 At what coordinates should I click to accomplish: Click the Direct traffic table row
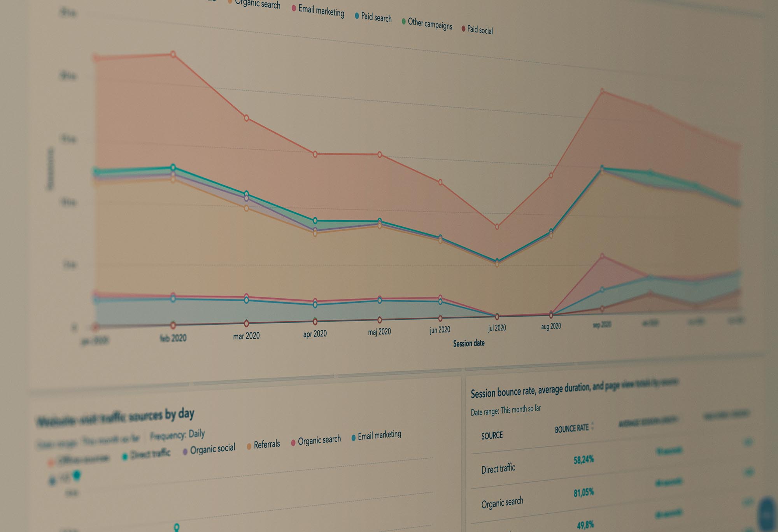(498, 469)
